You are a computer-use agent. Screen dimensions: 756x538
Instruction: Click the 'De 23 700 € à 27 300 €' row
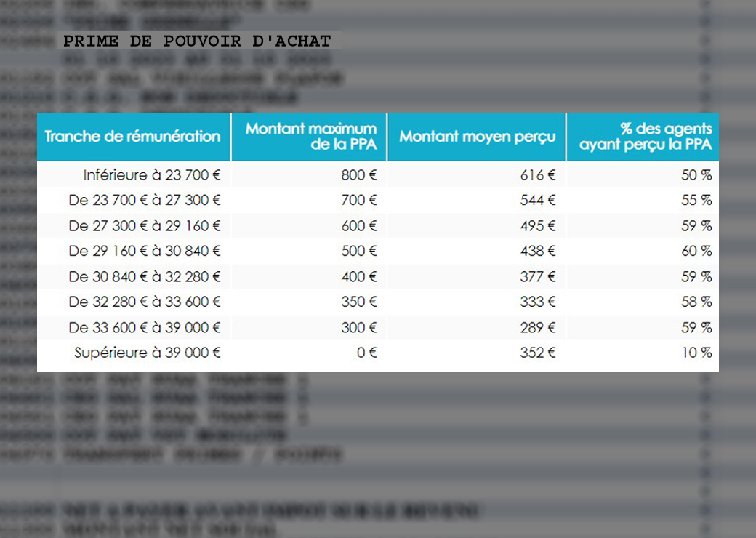coord(378,200)
